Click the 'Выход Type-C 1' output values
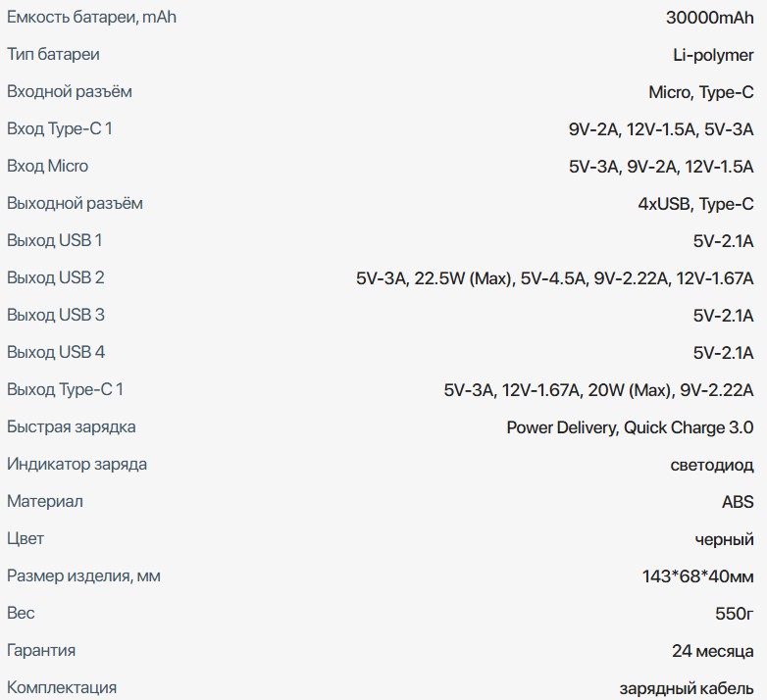Viewport: 767px width, 700px height. [x=598, y=390]
